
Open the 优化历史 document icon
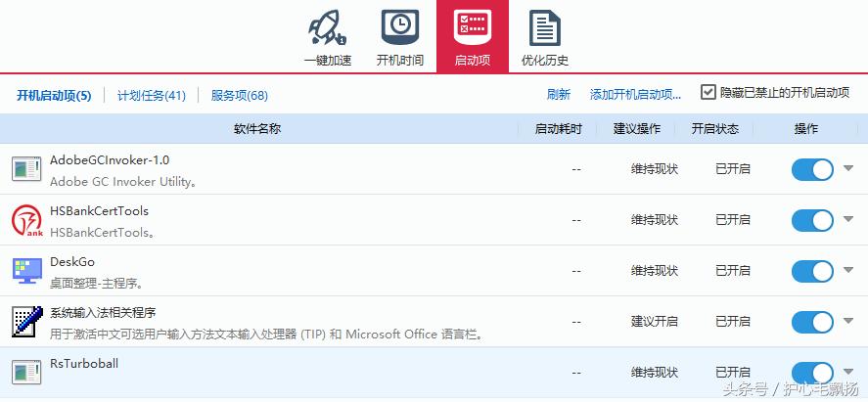545,28
